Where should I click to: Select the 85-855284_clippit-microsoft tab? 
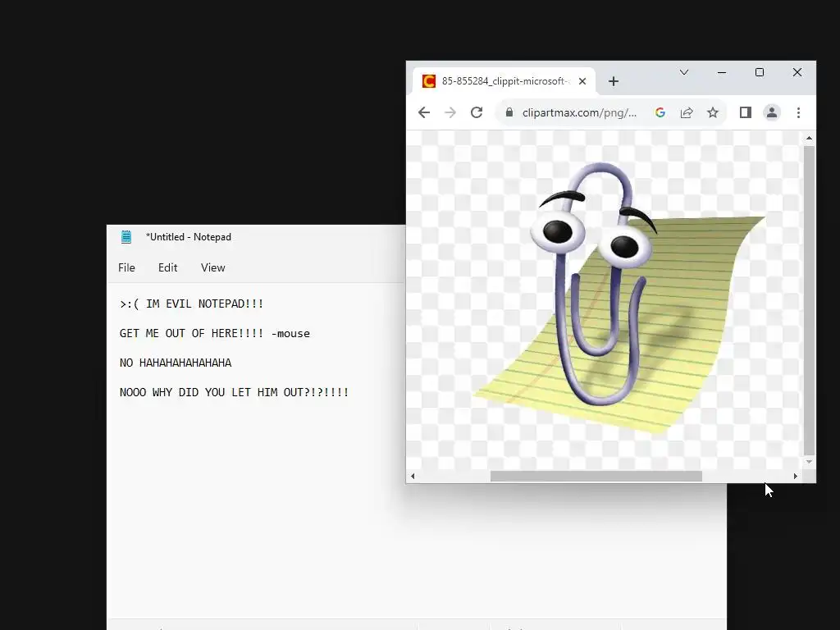(x=504, y=81)
